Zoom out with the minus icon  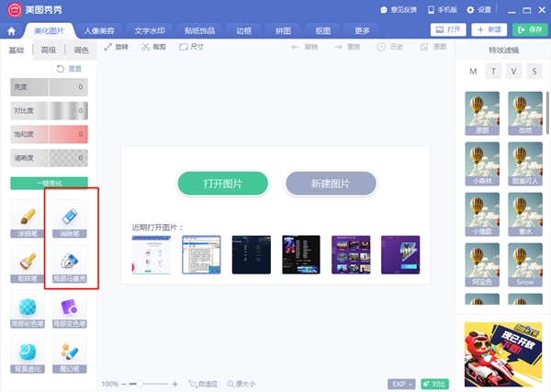click(x=124, y=385)
